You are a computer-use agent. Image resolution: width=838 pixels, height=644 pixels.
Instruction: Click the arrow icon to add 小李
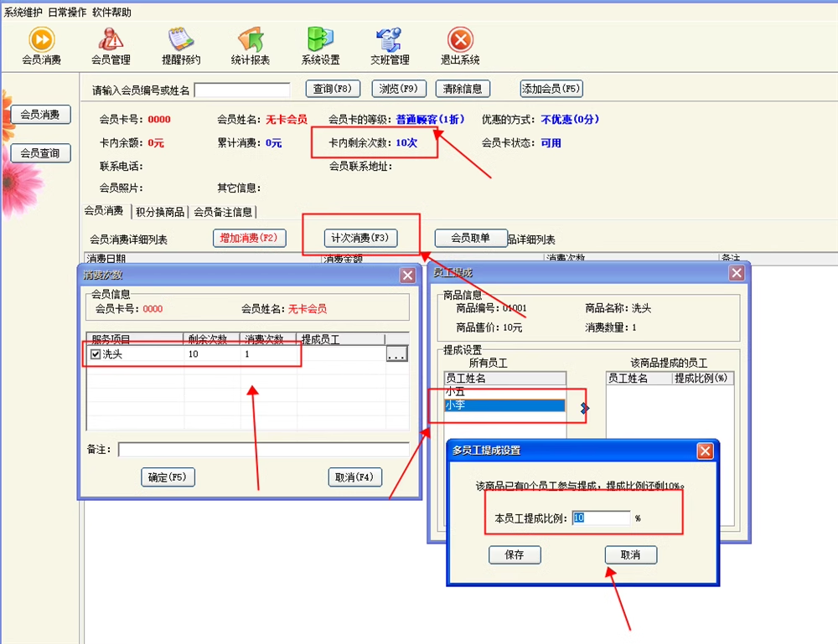click(585, 408)
